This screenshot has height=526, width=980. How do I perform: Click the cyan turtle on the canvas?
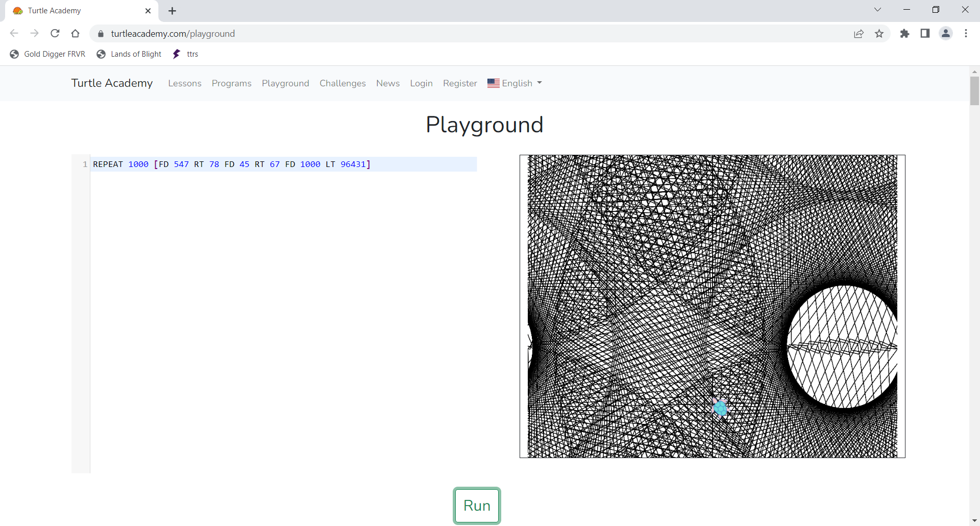coord(720,408)
